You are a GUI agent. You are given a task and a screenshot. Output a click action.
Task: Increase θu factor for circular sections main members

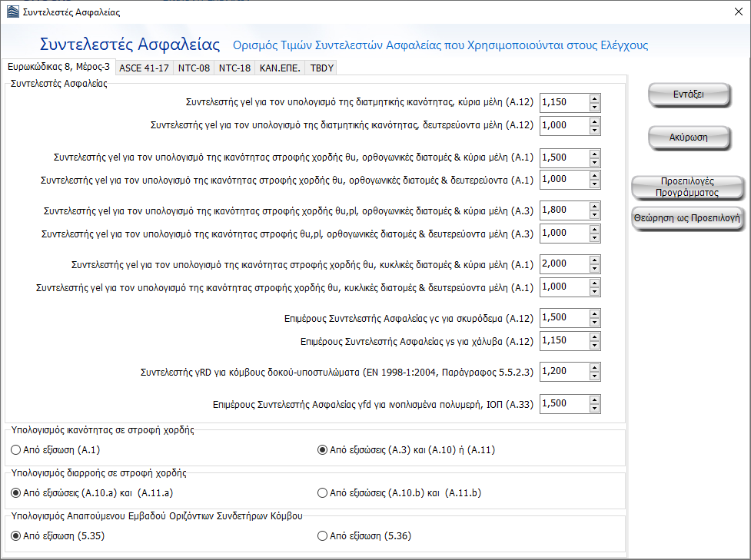click(x=594, y=260)
